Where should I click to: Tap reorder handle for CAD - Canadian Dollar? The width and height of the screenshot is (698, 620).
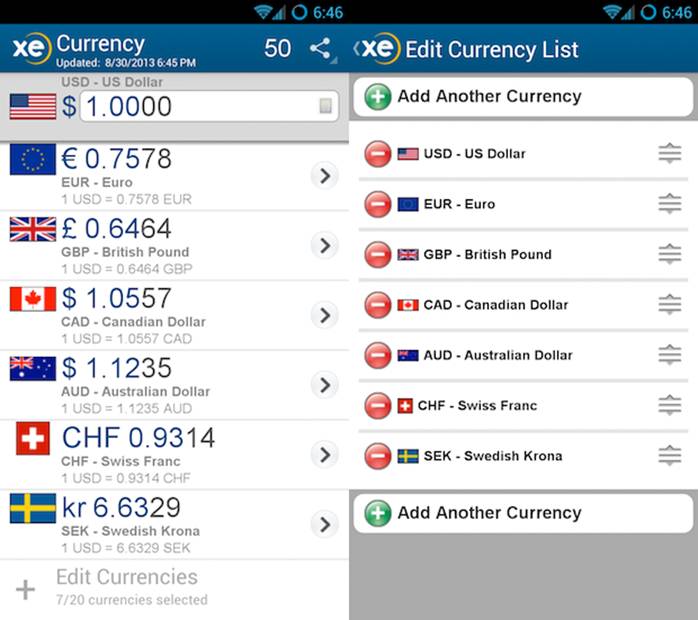(670, 304)
